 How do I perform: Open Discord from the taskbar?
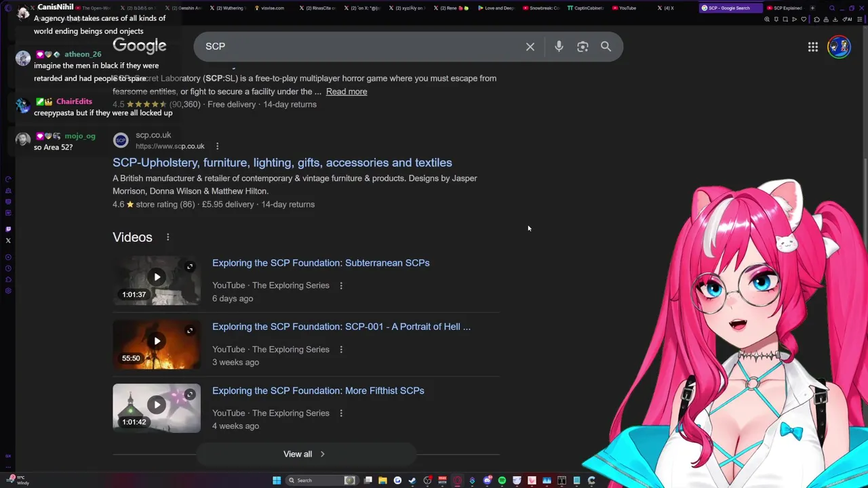click(x=487, y=481)
